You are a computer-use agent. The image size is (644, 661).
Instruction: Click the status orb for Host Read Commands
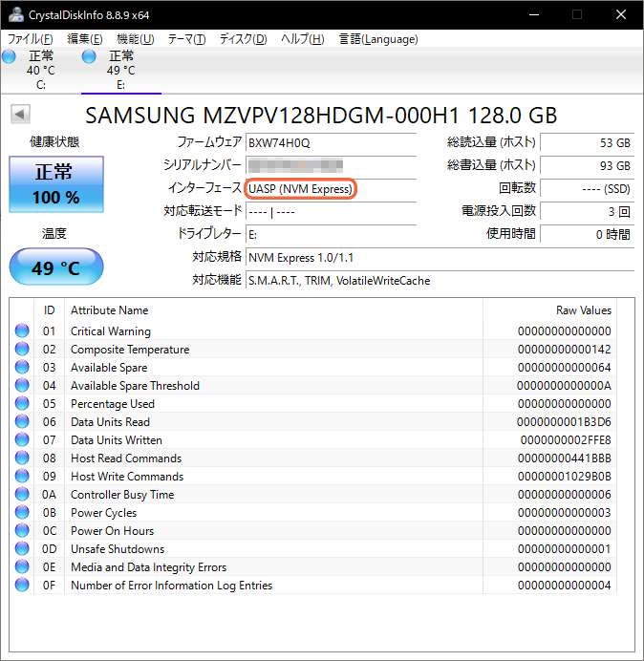[x=22, y=458]
